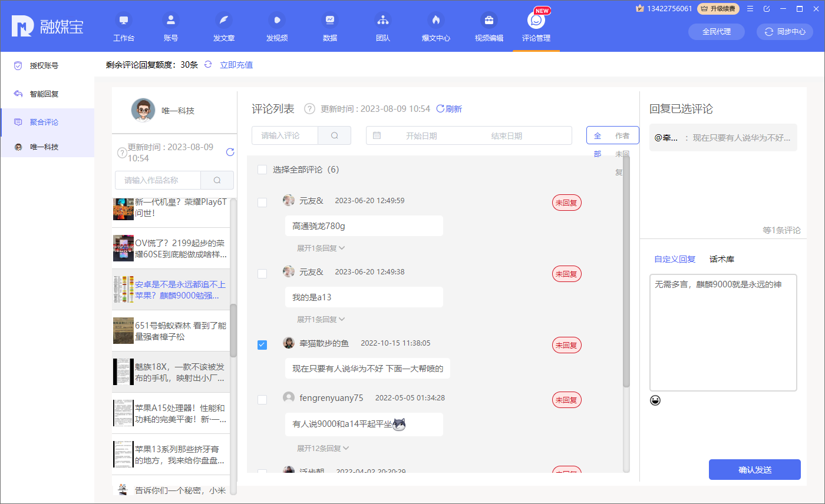Click the help icon beside 评论列表
The image size is (825, 504).
point(309,108)
